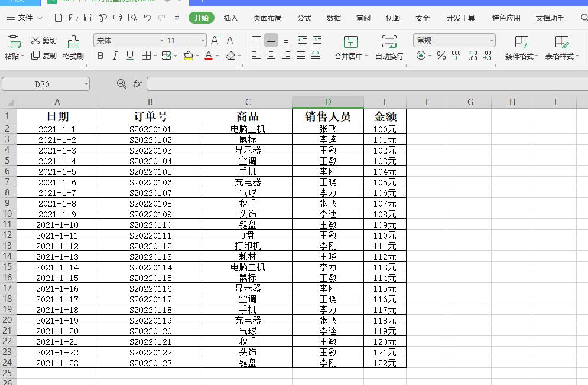588x385 pixels.
Task: Click the save icon in quick toolbar
Action: [x=87, y=18]
